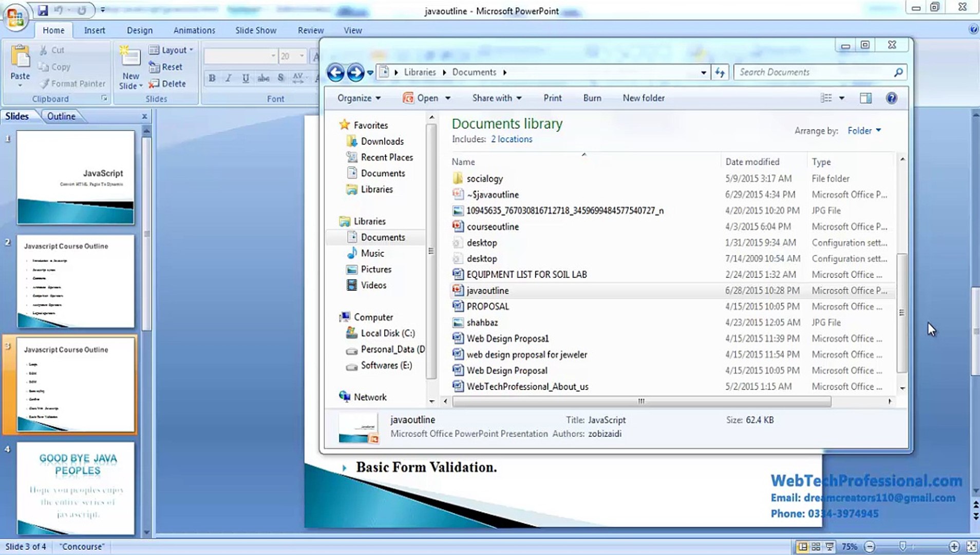Open recent pages dropdown arrow

[x=370, y=72]
